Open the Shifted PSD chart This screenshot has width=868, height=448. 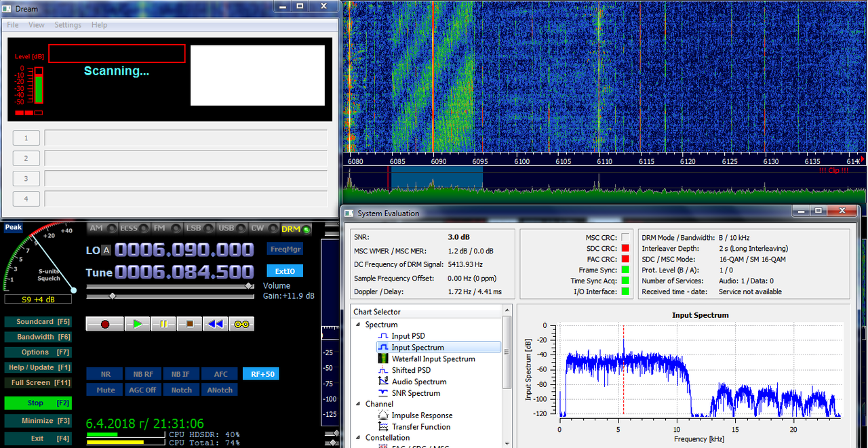tap(411, 370)
